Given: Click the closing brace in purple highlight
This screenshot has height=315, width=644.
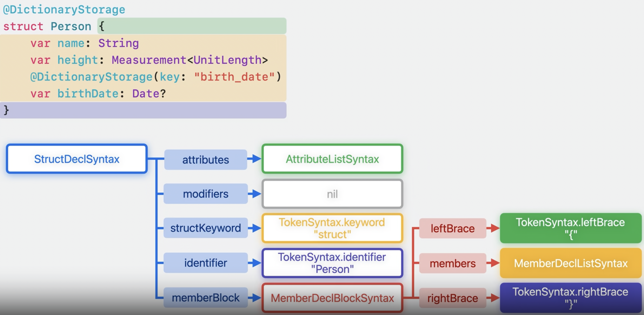Looking at the screenshot, I should point(6,110).
